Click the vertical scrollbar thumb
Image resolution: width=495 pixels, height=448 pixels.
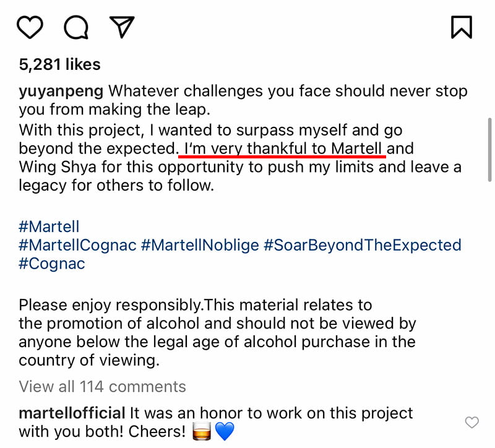[489, 150]
